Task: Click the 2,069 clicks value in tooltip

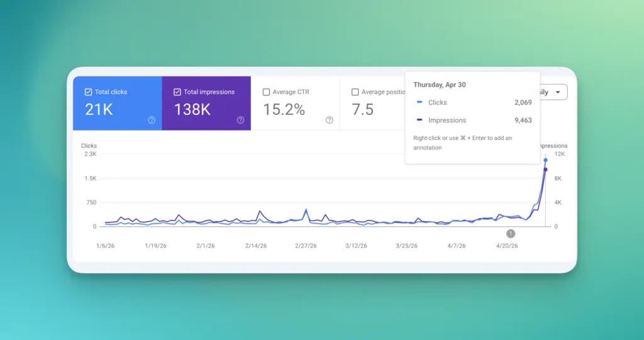Action: 523,102
